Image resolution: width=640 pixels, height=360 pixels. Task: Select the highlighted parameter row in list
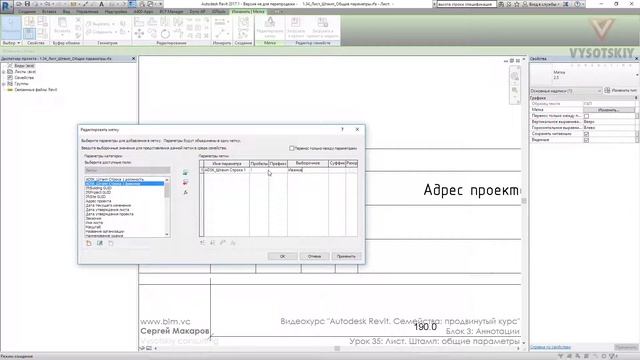click(124, 184)
